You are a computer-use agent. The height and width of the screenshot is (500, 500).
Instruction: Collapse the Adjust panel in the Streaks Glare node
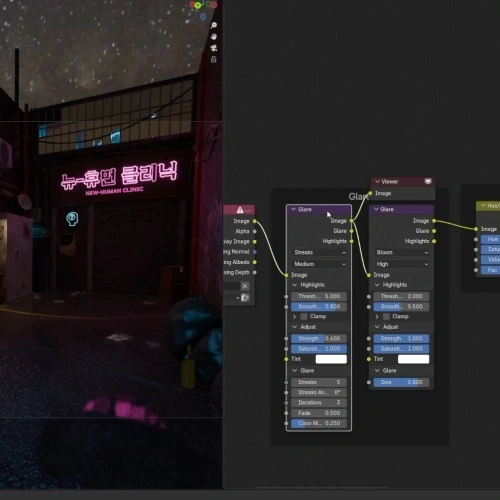tap(295, 327)
